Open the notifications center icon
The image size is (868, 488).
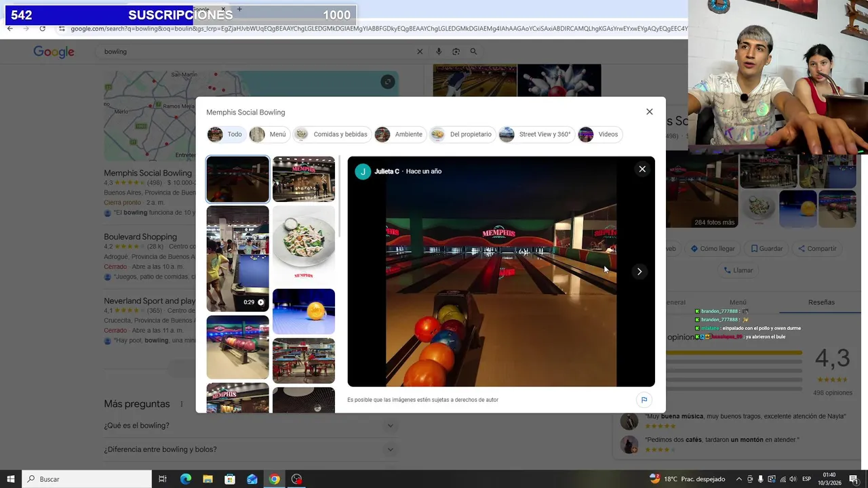tap(854, 479)
